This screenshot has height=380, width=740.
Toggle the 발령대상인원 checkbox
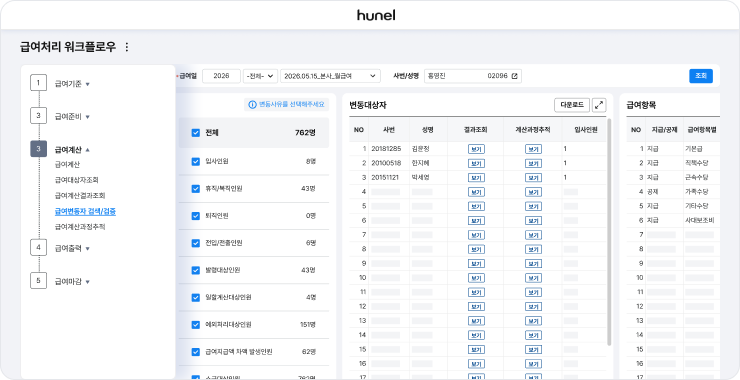(x=196, y=270)
